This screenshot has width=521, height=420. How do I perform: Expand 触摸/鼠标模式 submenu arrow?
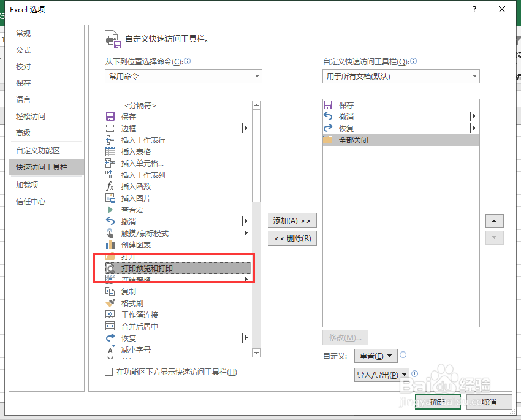(x=246, y=232)
